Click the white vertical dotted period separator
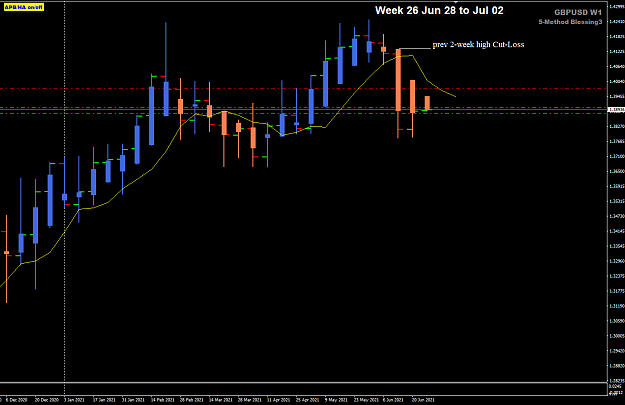The height and width of the screenshot is (405, 625). coord(65,191)
